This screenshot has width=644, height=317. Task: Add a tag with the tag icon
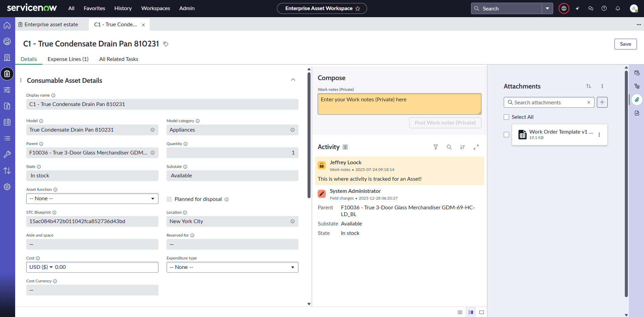pyautogui.click(x=166, y=44)
